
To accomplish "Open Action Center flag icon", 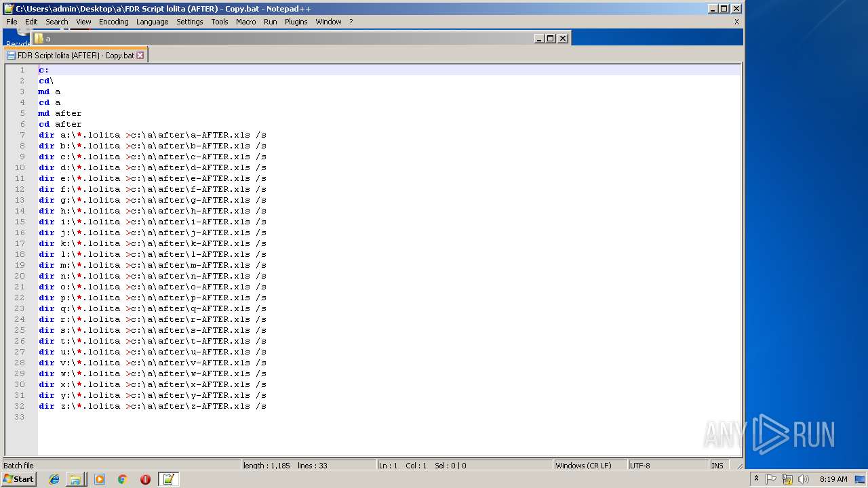I will [771, 479].
